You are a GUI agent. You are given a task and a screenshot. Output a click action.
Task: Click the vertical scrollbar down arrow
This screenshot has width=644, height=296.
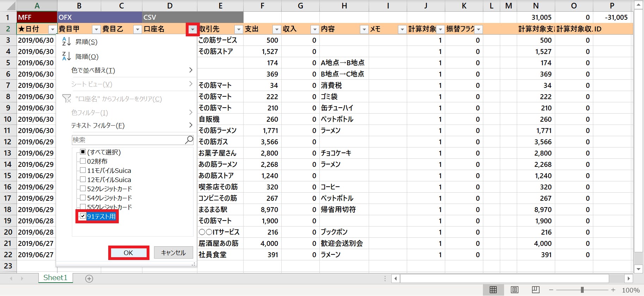click(638, 269)
